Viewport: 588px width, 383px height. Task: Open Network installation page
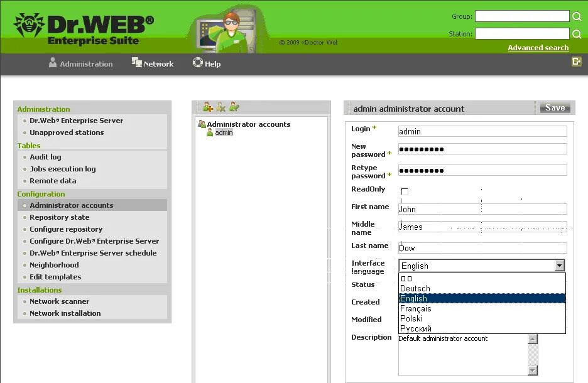tap(65, 313)
